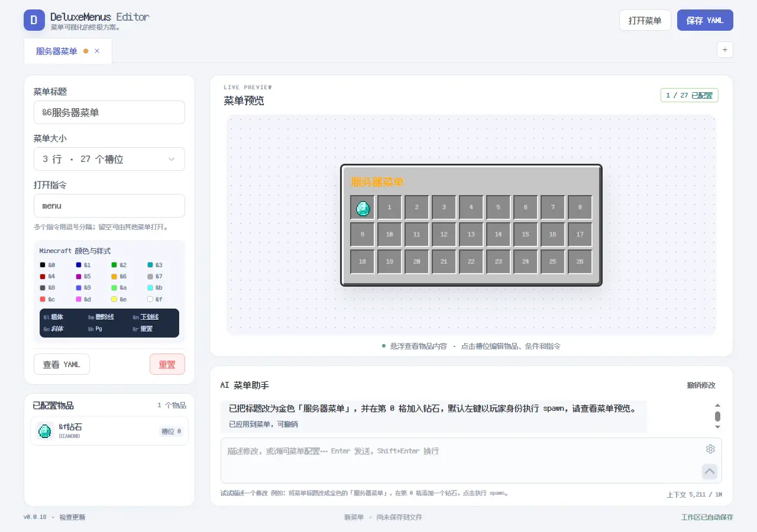Viewport: 757px width, 532px height.
Task: Click the DeluxeMenus "D" logo icon
Action: point(34,20)
